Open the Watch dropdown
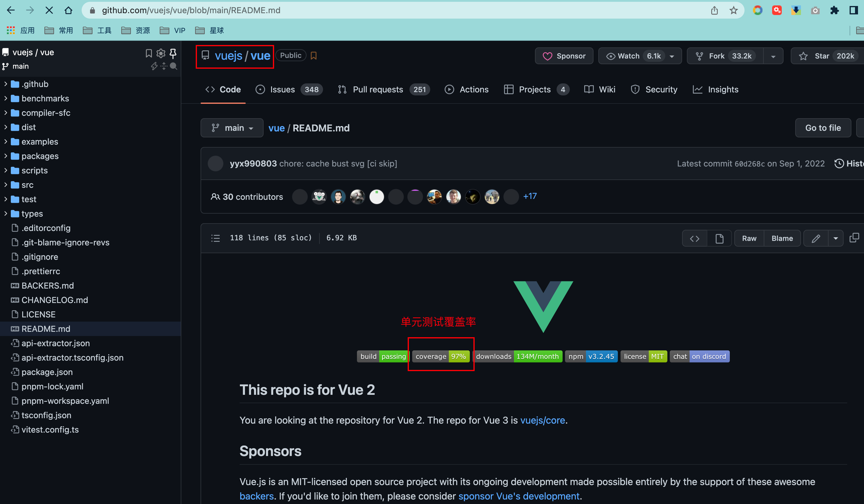The image size is (864, 504). click(x=640, y=56)
